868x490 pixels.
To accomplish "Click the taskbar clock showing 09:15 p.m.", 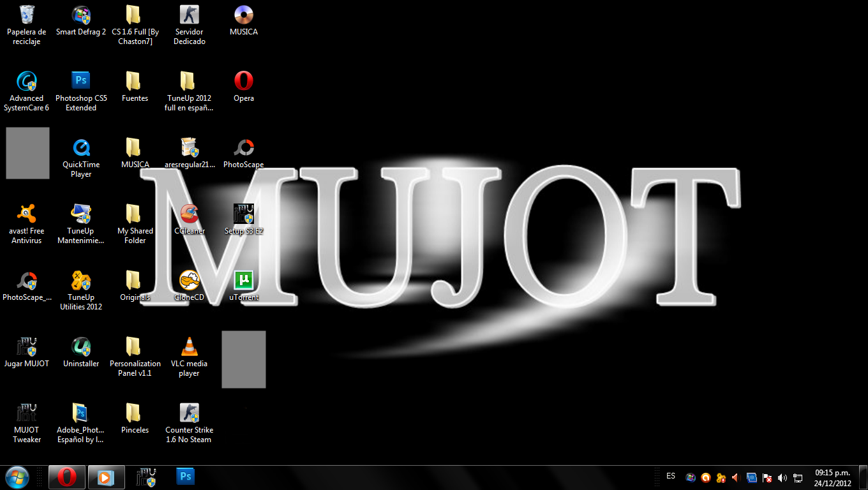I will (832, 477).
